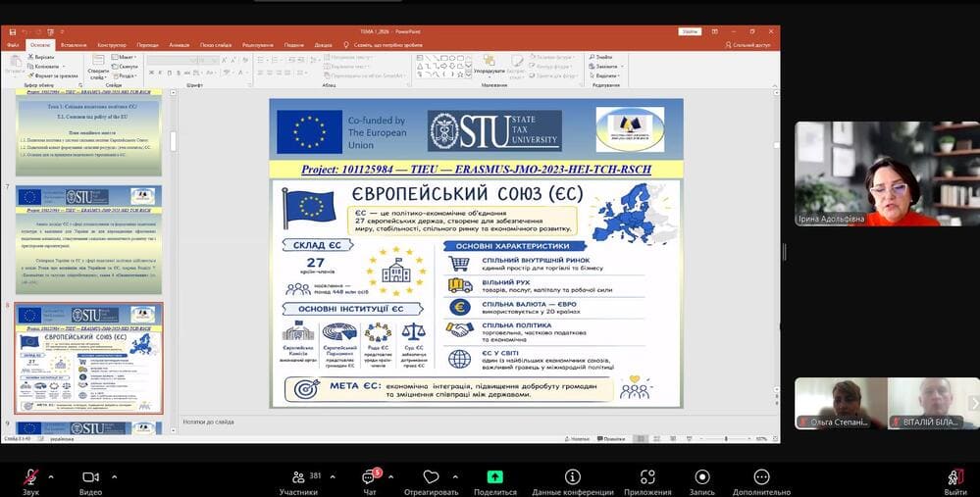Click the Скажіть, що потрібно зробити lightbulb
The image size is (980, 497).
click(x=346, y=45)
